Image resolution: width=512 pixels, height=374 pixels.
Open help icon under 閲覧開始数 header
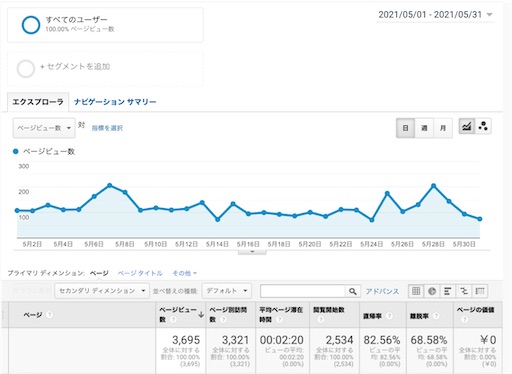(x=320, y=319)
